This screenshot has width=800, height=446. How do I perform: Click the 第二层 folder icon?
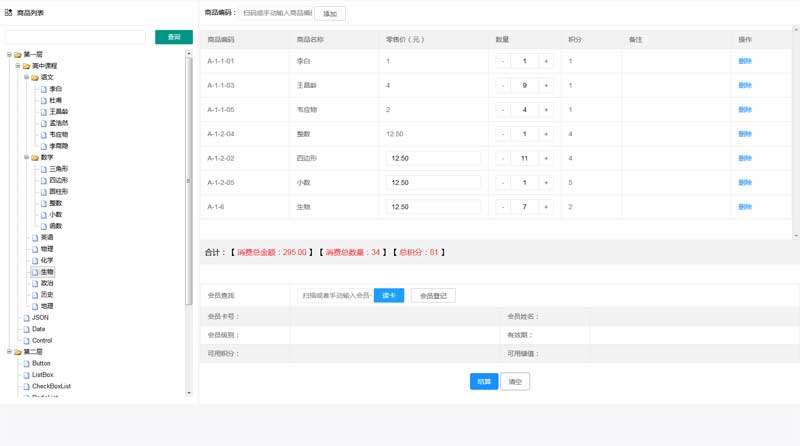[18, 352]
